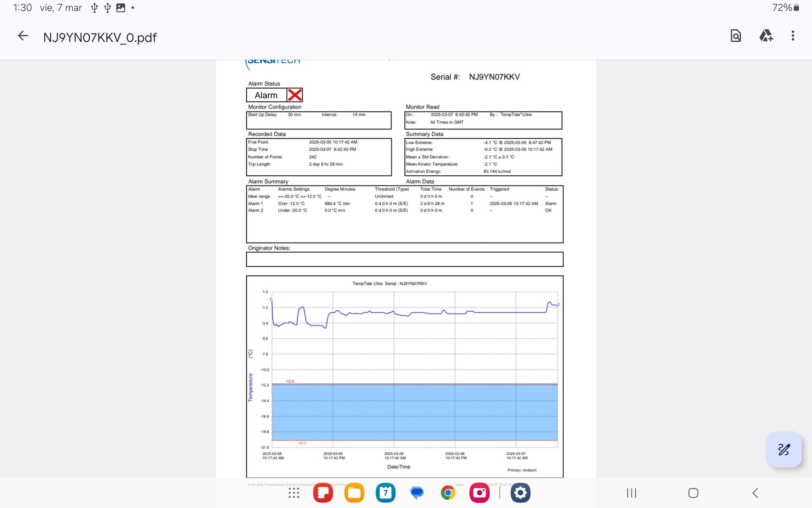Tap the OK status for Alarm 2

(x=548, y=210)
